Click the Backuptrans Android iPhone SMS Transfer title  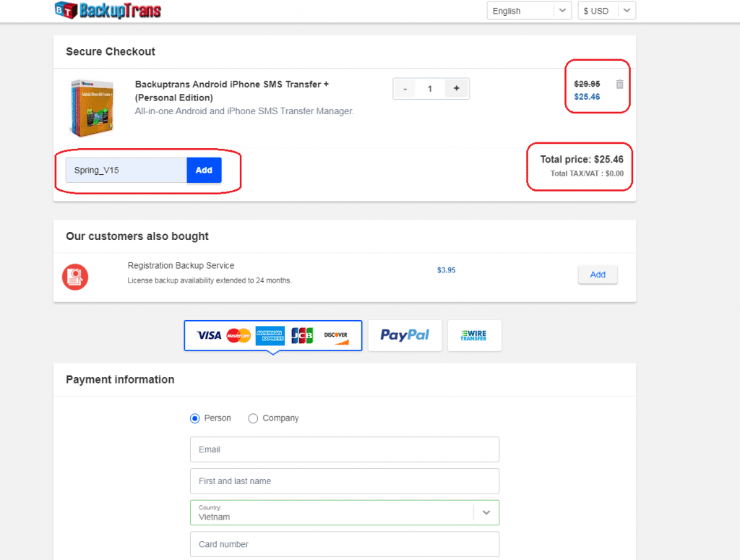(232, 91)
